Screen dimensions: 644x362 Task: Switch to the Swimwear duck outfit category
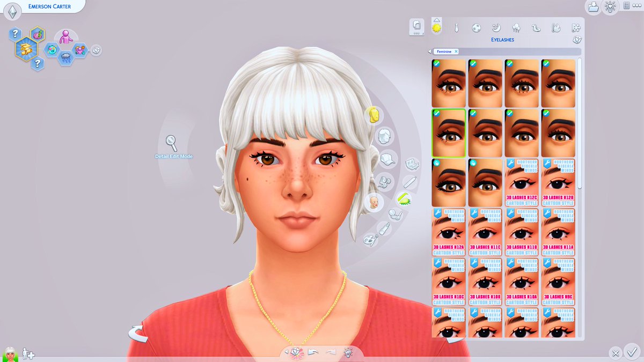tap(536, 28)
